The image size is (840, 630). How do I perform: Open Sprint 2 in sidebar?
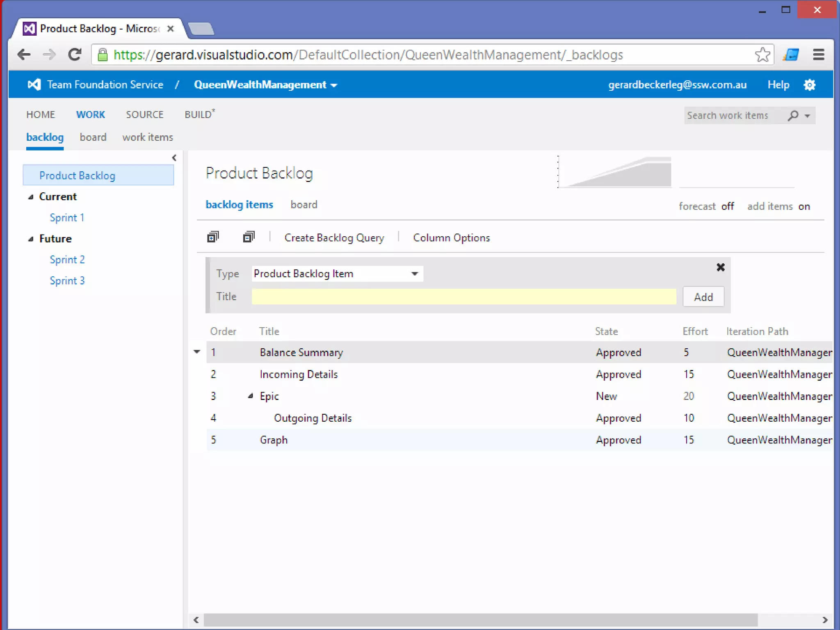67,260
